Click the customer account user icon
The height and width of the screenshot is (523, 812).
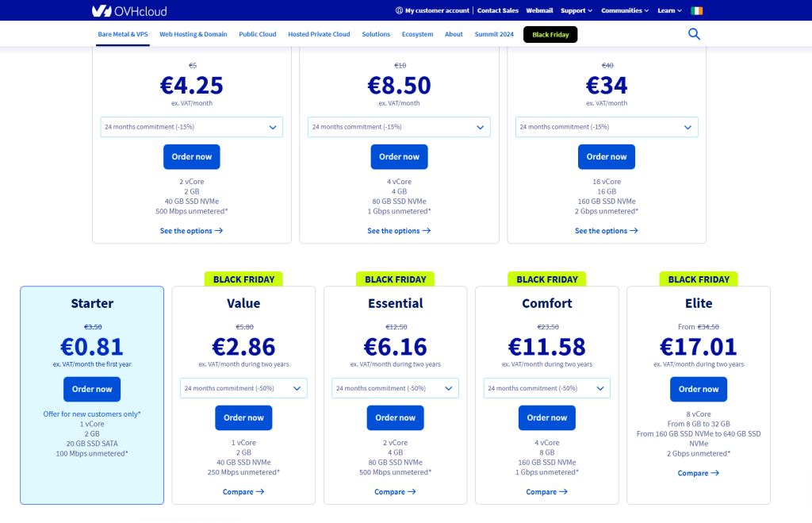[400, 10]
